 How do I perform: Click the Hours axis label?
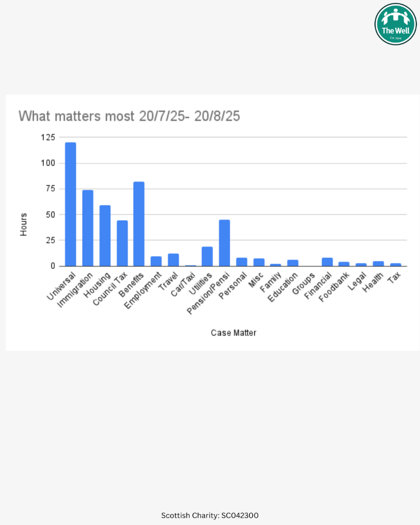[24, 225]
